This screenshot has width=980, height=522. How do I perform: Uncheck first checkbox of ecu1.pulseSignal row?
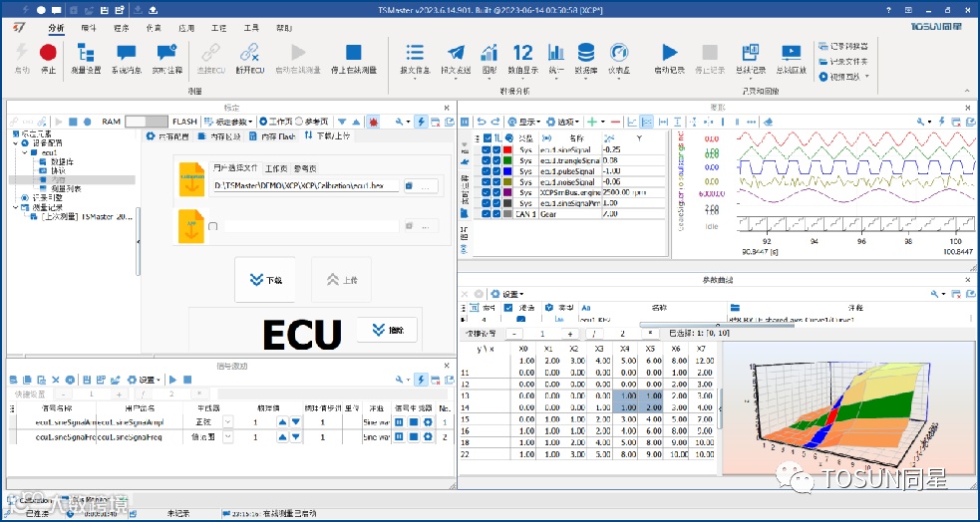(487, 171)
